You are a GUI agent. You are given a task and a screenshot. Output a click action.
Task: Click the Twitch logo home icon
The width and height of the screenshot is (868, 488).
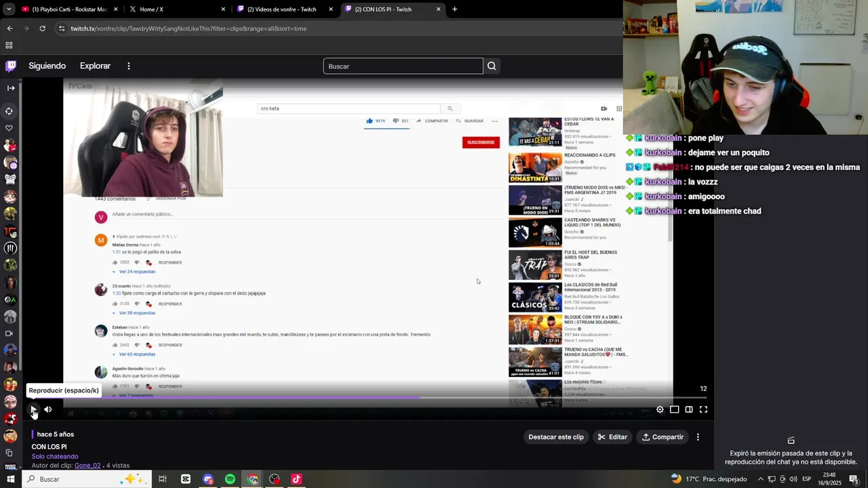click(11, 66)
